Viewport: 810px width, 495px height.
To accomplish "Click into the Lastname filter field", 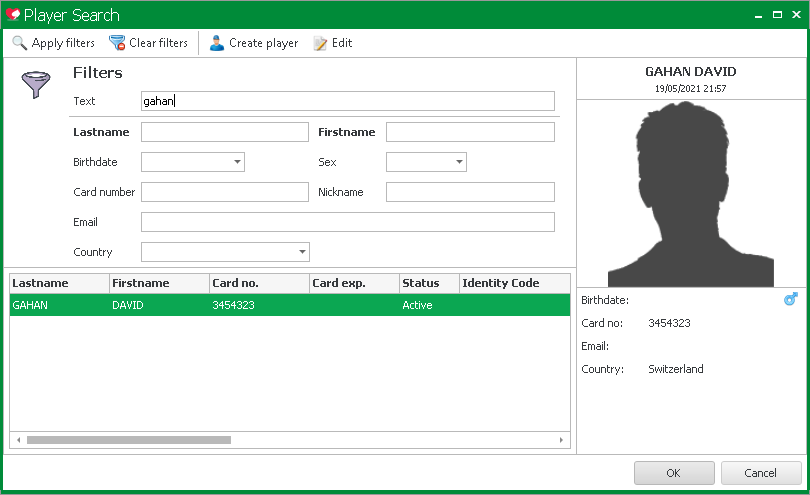I will 225,132.
